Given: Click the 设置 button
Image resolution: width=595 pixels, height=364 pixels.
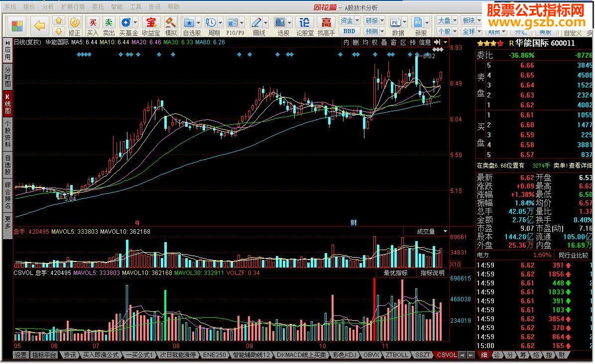Looking at the screenshot, I should (x=20, y=355).
